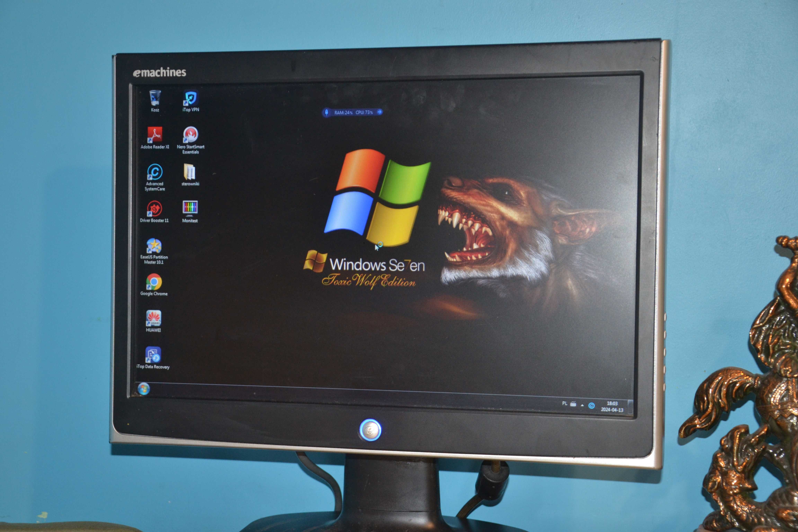Select the EaseUS Partition Master 10.1 icon
798x532 pixels.
click(x=154, y=251)
